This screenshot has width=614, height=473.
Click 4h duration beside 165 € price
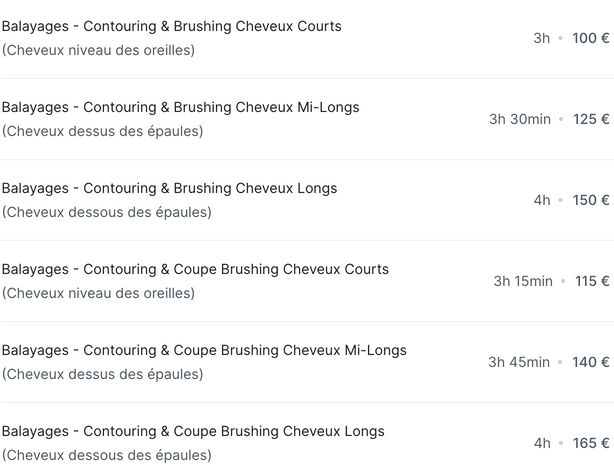(x=542, y=444)
